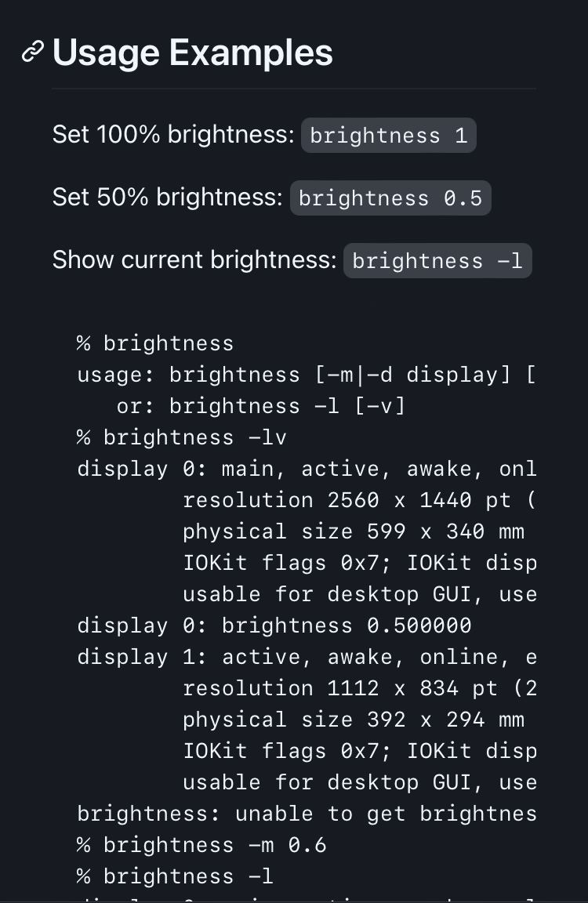The width and height of the screenshot is (588, 903).
Task: Click the Usage Examples heading
Action: click(192, 53)
